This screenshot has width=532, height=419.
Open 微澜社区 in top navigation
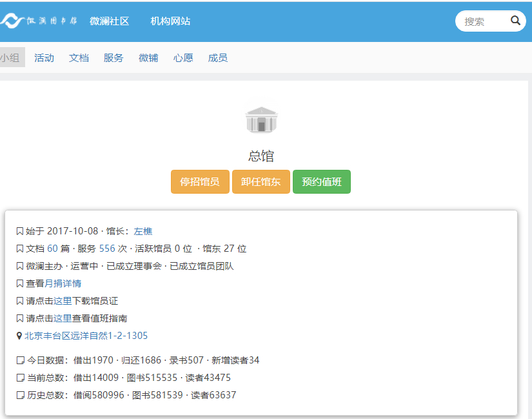tap(109, 21)
